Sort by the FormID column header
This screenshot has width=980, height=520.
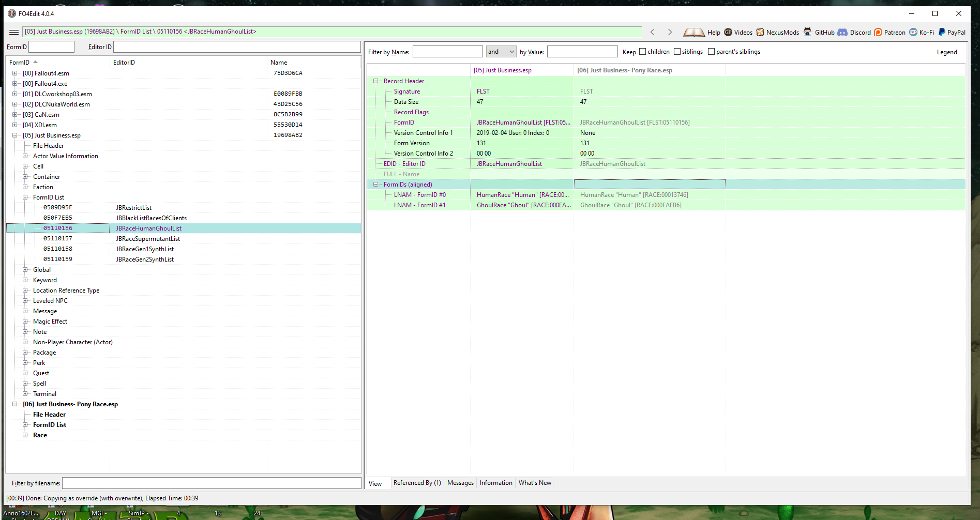pos(58,63)
